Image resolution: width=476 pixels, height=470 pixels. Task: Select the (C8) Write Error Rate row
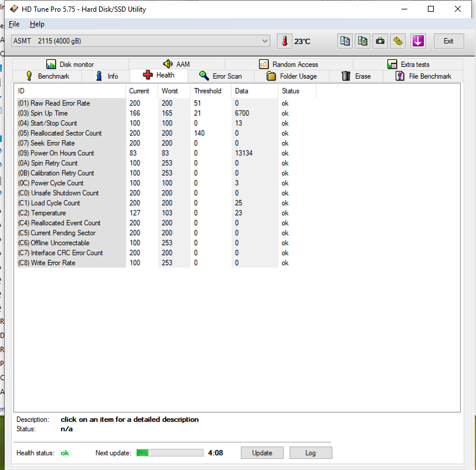pos(166,263)
